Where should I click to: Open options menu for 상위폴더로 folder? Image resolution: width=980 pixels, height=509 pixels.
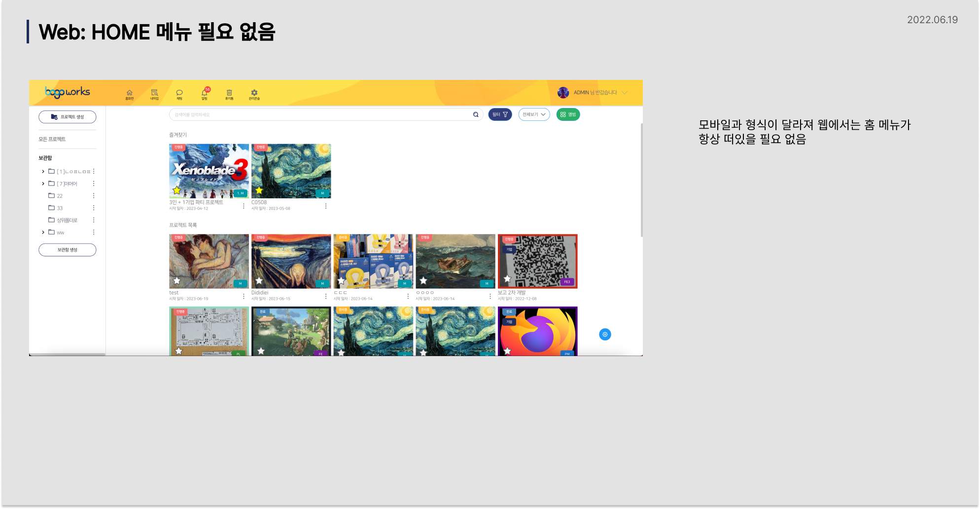tap(94, 220)
